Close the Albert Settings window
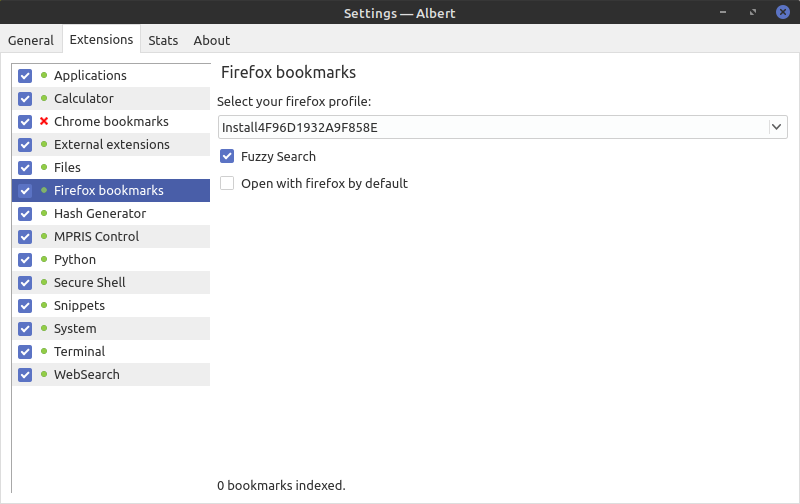The height and width of the screenshot is (504, 800). click(x=783, y=12)
